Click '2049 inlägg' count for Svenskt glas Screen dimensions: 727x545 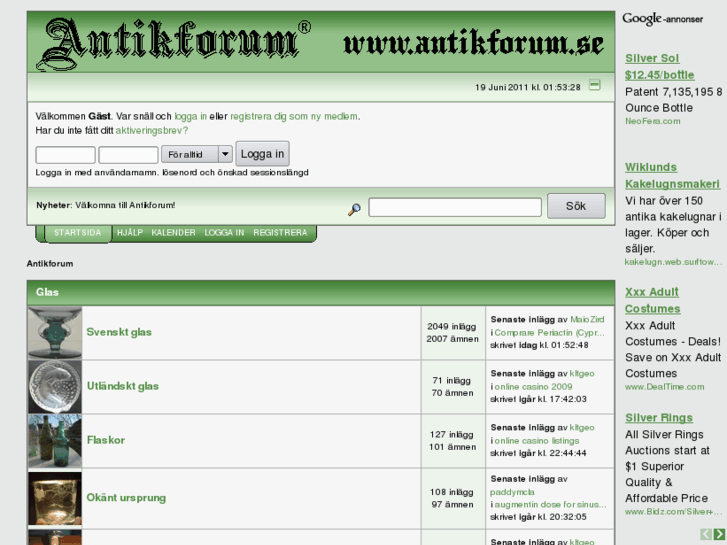pos(452,327)
